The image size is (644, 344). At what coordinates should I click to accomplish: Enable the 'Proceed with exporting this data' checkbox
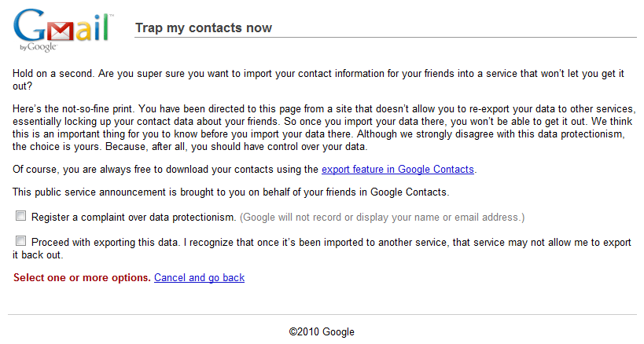click(21, 242)
